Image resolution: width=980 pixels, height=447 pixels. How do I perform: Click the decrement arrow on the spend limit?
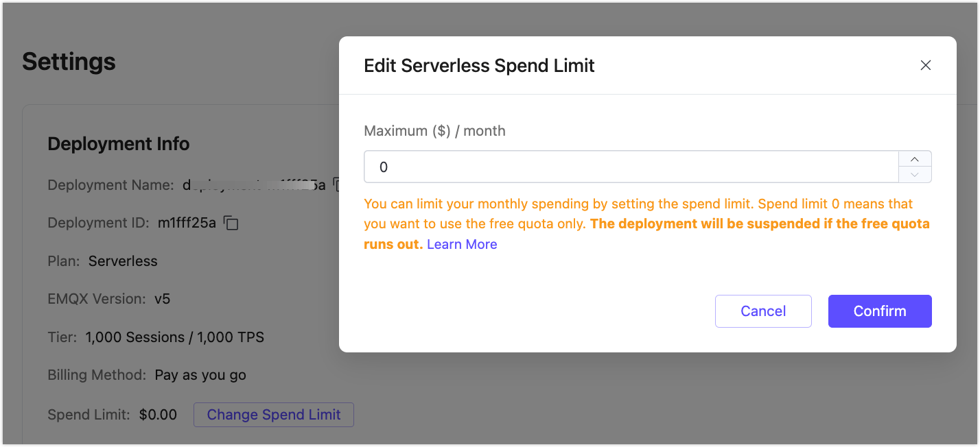pos(915,175)
